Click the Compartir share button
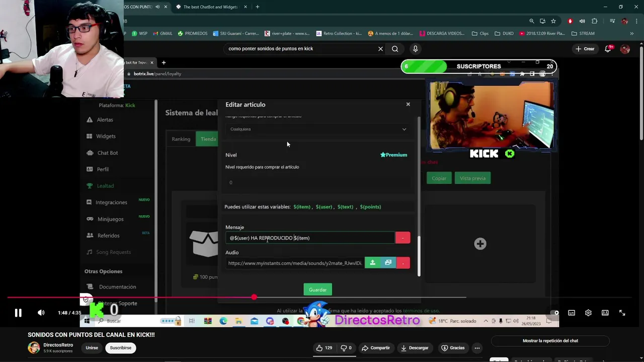The height and width of the screenshot is (362, 644). point(376,348)
